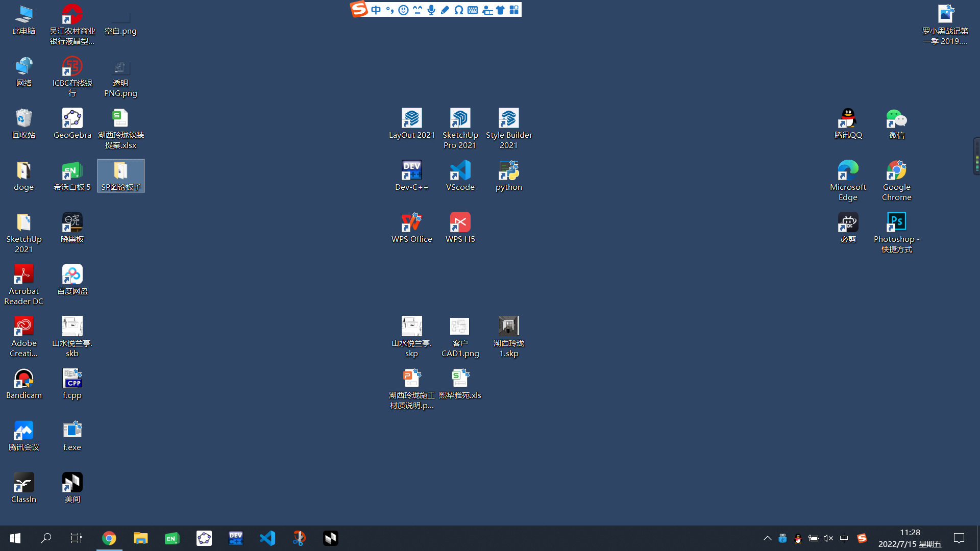Start voice input on Sogou toolbar
This screenshot has height=551, width=980.
431,10
